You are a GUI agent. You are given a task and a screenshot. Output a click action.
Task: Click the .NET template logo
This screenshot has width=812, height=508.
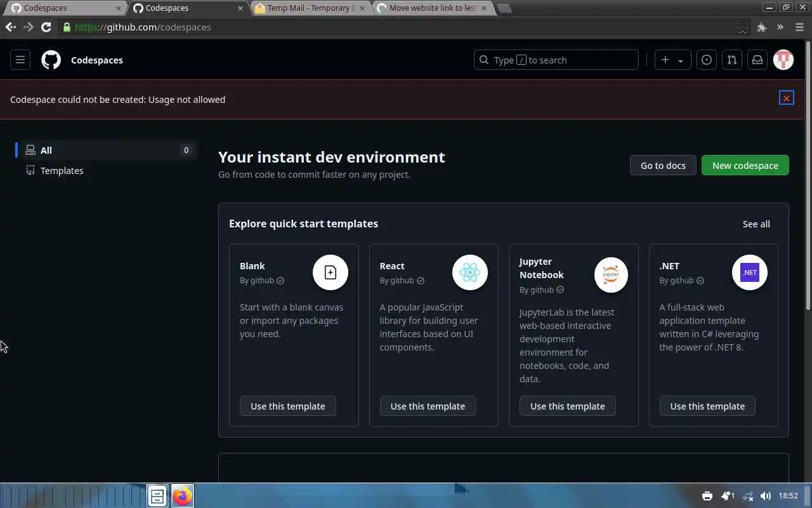(750, 272)
